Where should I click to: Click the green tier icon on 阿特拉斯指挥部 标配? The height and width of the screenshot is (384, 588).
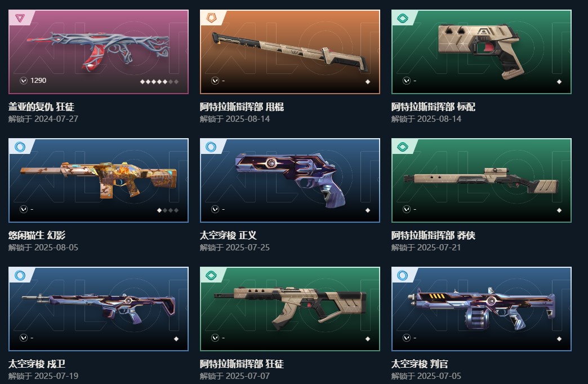[x=403, y=18]
